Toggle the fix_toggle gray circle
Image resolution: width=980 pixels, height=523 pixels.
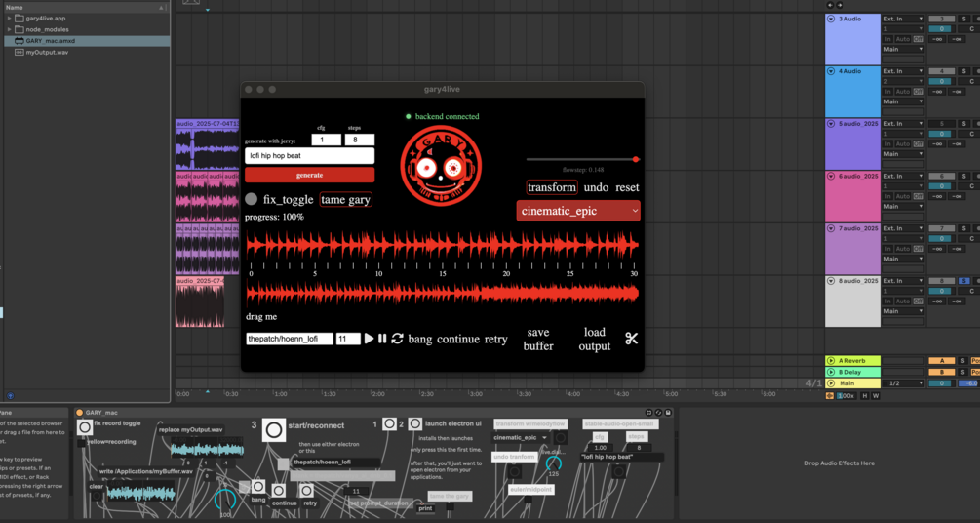pos(252,199)
